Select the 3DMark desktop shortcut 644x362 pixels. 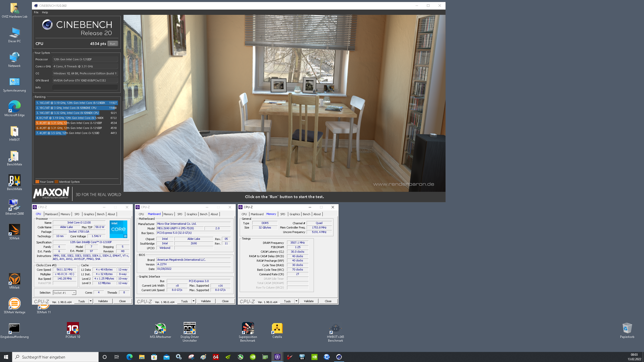15,232
